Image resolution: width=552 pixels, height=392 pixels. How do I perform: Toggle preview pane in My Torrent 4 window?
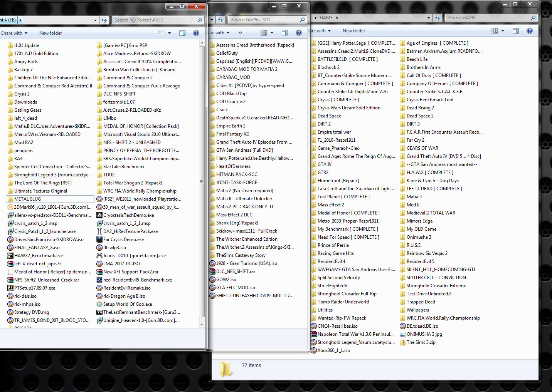(x=182, y=33)
